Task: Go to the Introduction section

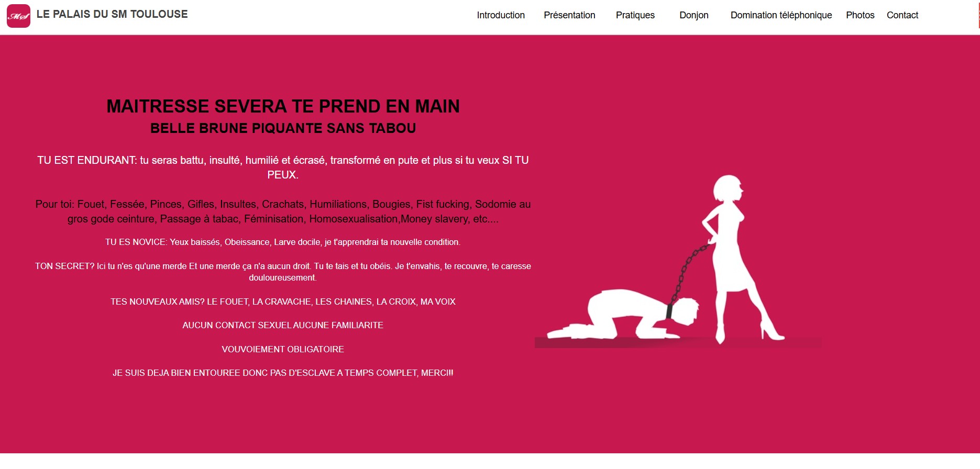Action: pos(500,15)
